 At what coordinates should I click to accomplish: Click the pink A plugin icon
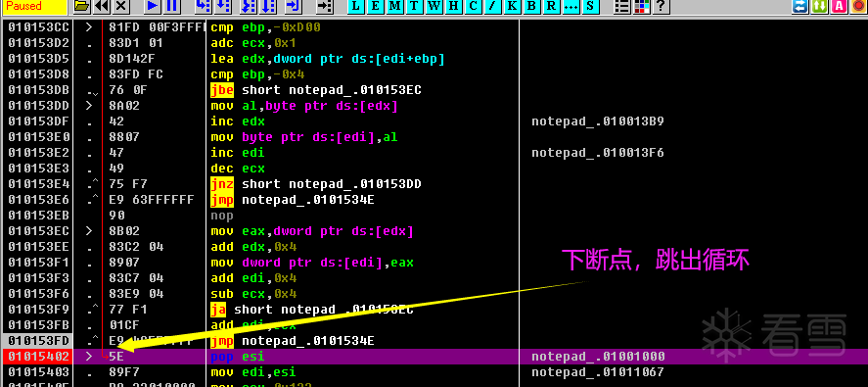coord(840,7)
